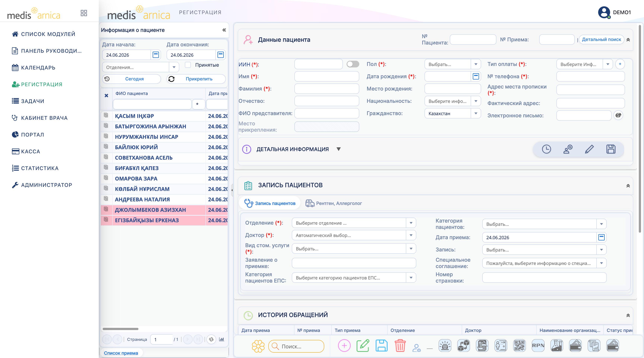Click the patient list horizontal scrollbar
The width and height of the screenshot is (644, 358).
pos(120,329)
